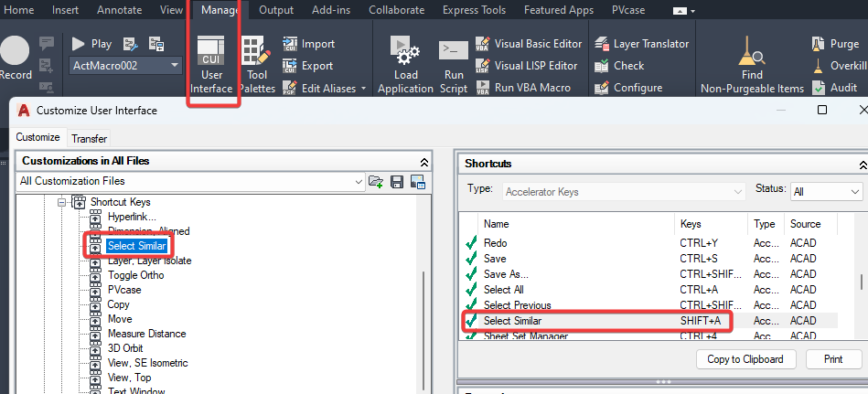868x394 pixels.
Task: Collapse the Customizations in All Files pane
Action: point(424,163)
